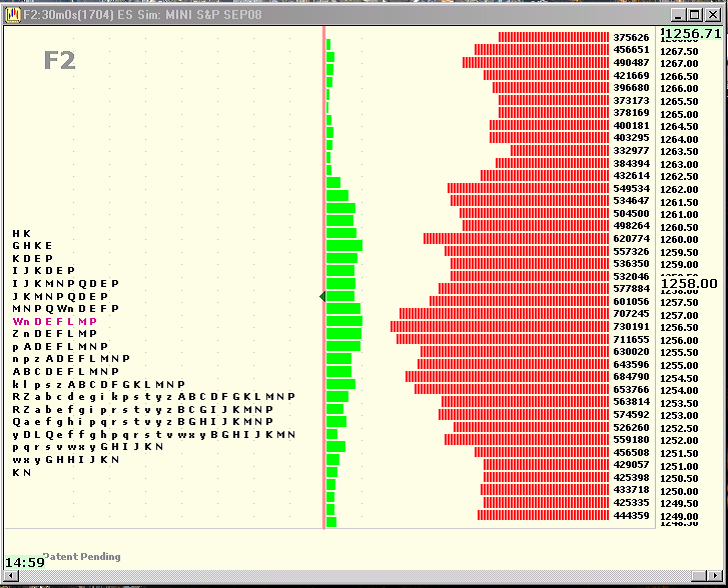Click right arrow of horizontal scrollbar
Screen dimensions: 728x588
715,576
